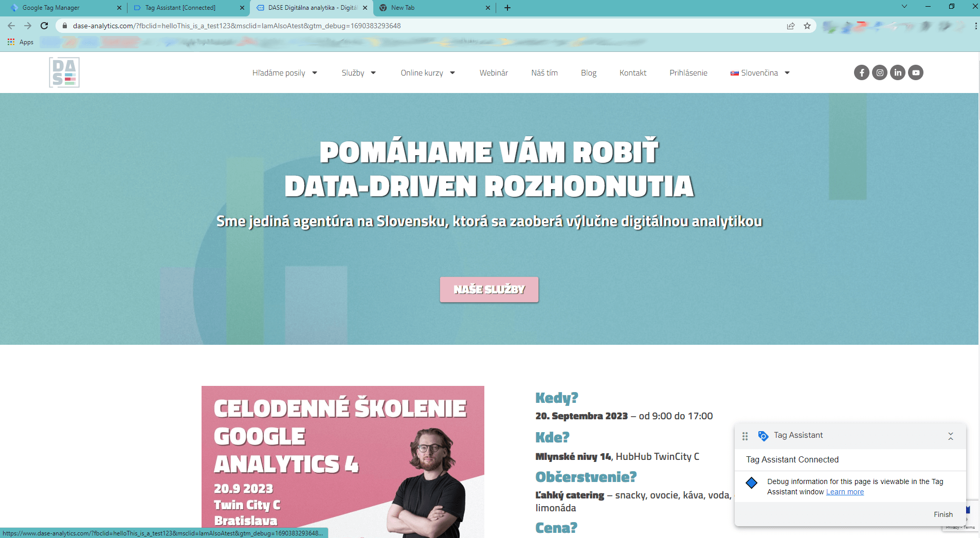980x538 pixels.
Task: Grab the Tag Assistant drag handle dots
Action: tap(745, 436)
